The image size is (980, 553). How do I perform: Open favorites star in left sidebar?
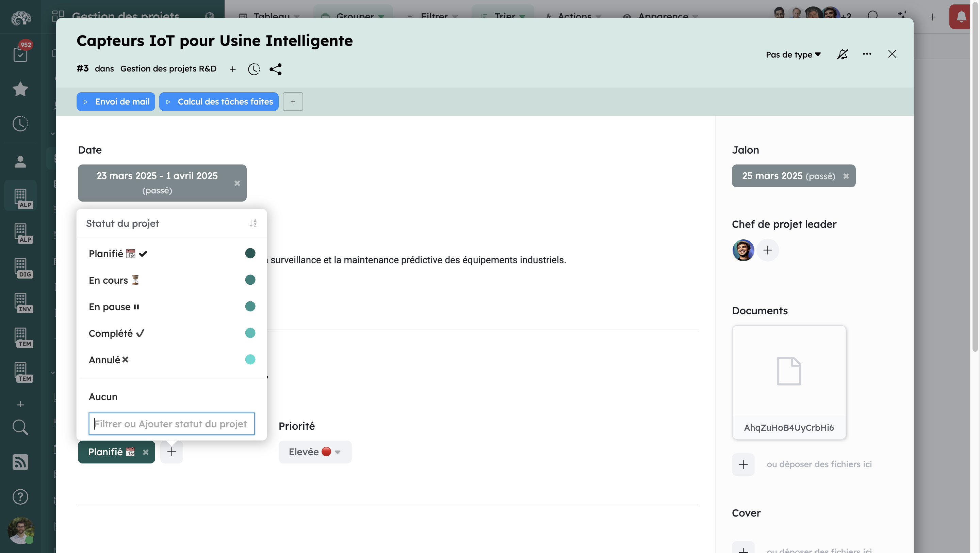click(x=20, y=89)
